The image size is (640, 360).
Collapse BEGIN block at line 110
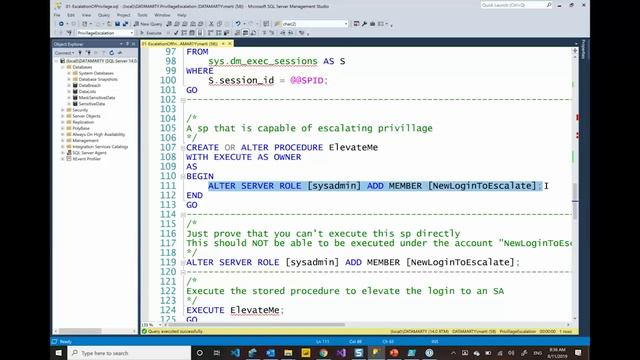pos(182,176)
